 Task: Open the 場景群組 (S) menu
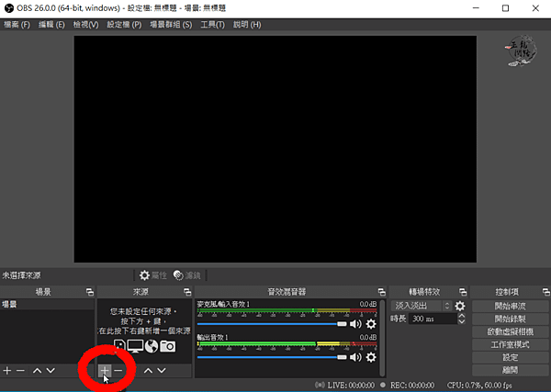(171, 25)
